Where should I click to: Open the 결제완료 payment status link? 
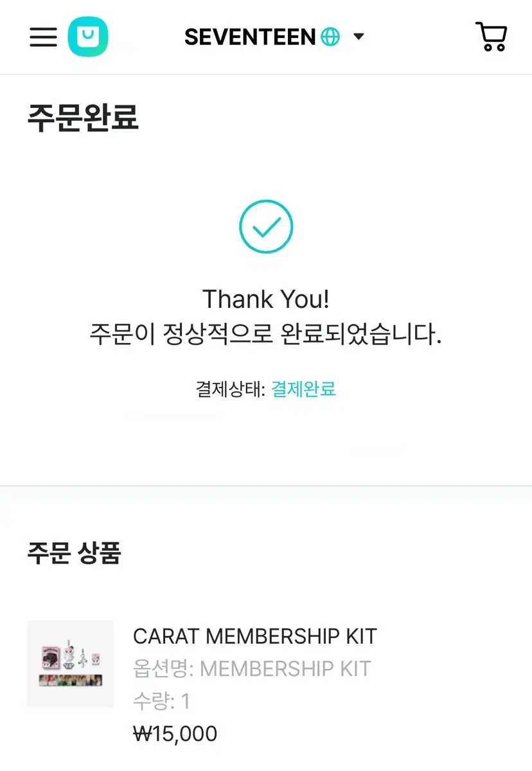[303, 389]
